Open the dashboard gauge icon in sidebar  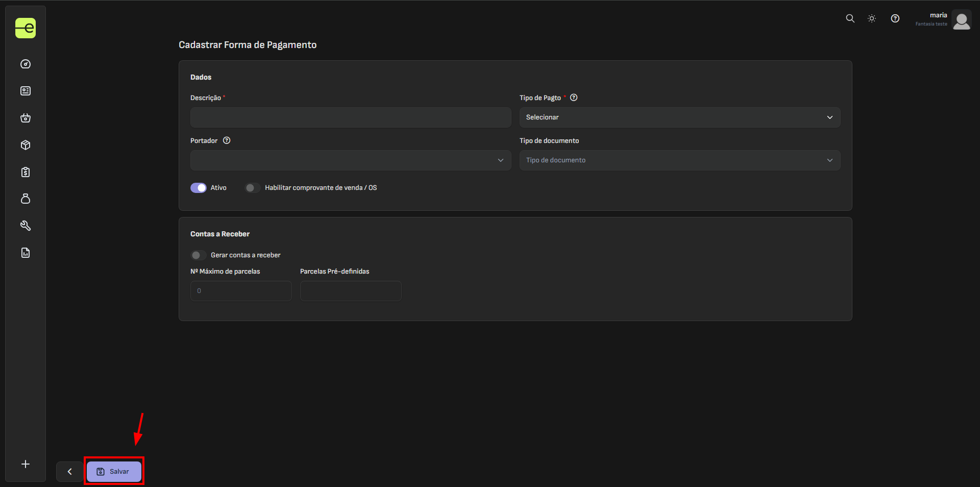pyautogui.click(x=26, y=64)
